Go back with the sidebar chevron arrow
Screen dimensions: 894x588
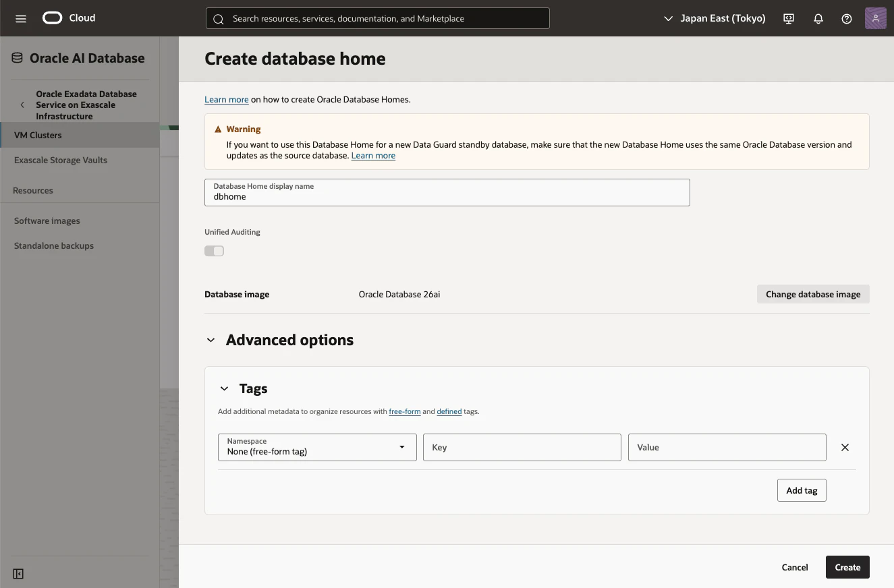pos(22,105)
